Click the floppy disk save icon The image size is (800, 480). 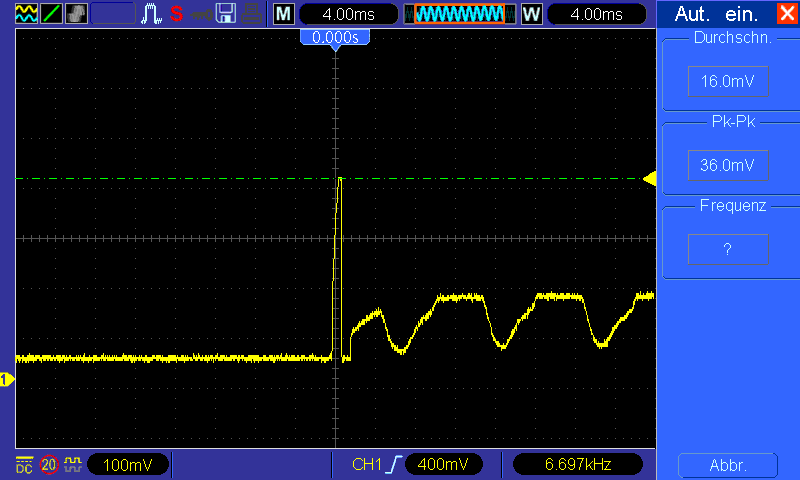(x=226, y=14)
